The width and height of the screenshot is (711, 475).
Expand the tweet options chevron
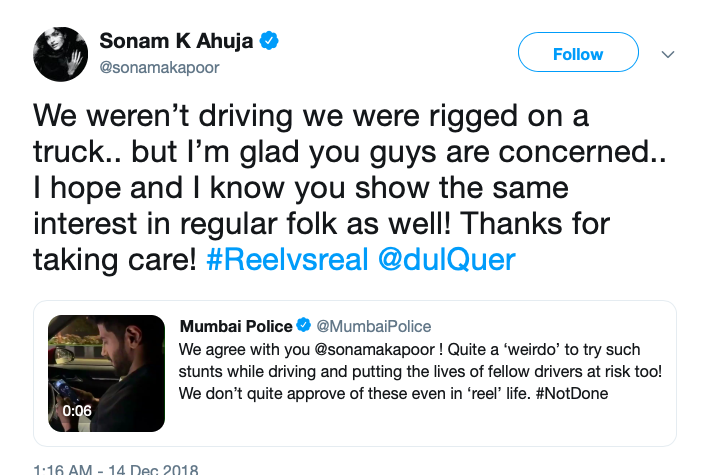(x=669, y=54)
